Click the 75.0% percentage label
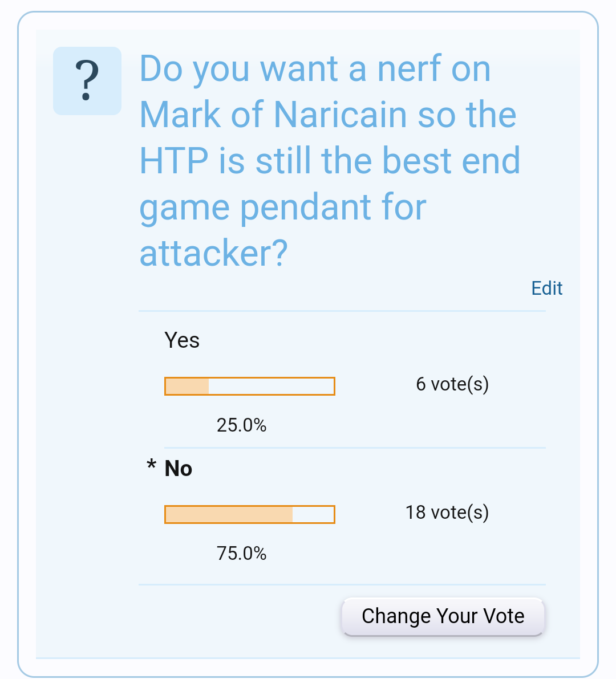This screenshot has height=679, width=616. click(241, 554)
